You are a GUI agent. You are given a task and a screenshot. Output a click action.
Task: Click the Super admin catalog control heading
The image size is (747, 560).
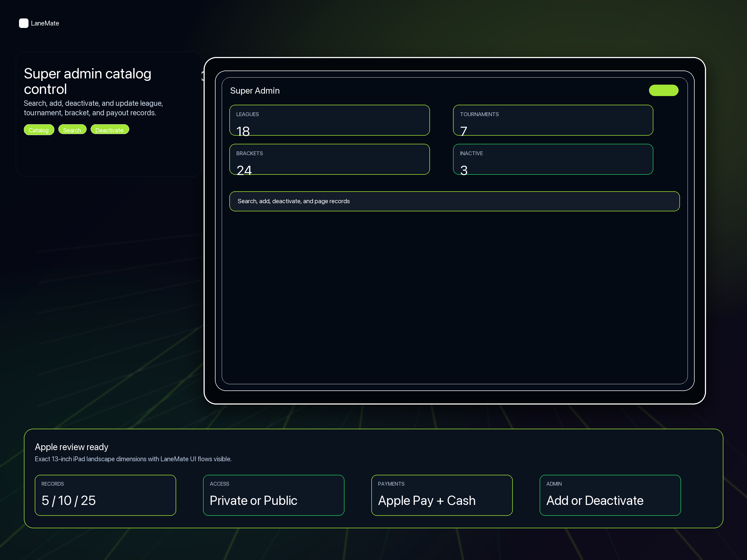88,81
